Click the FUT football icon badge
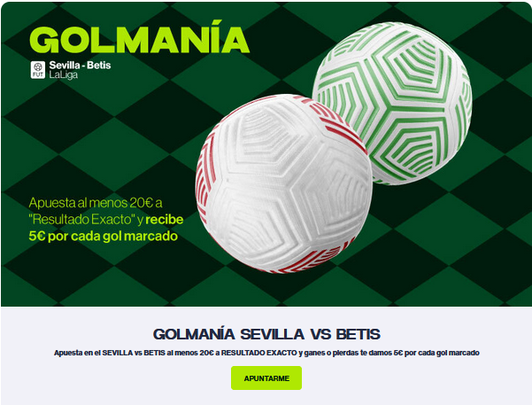 coord(38,70)
